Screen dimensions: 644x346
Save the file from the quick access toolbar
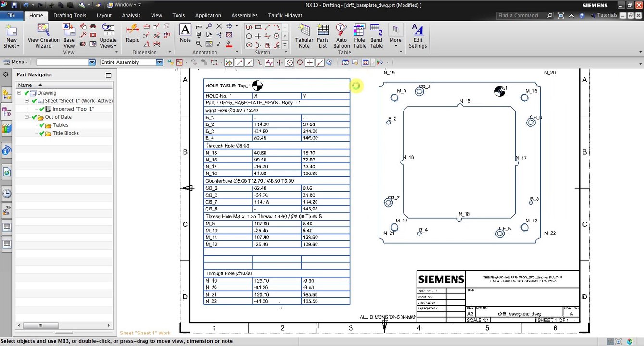[14, 5]
